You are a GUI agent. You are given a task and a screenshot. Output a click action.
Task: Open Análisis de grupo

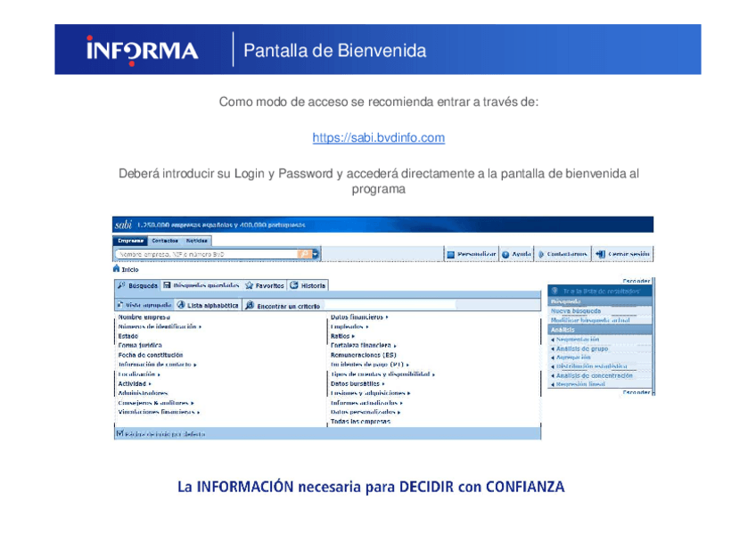tap(582, 349)
